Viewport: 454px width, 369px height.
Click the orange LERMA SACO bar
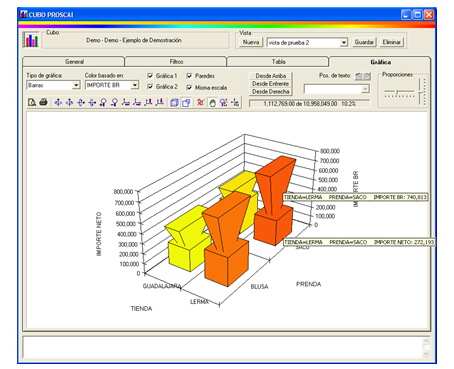coord(274,199)
